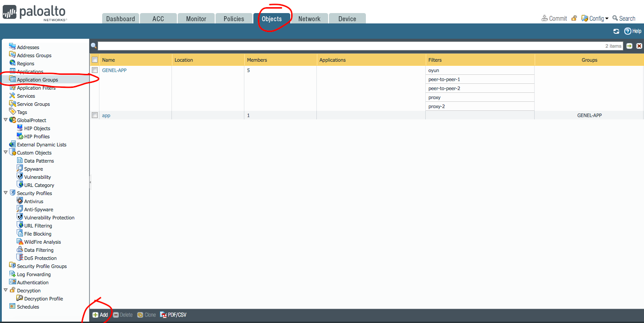Screen dimensions: 644x323
Task: Collapse the Security Profiles tree node
Action: 5,193
